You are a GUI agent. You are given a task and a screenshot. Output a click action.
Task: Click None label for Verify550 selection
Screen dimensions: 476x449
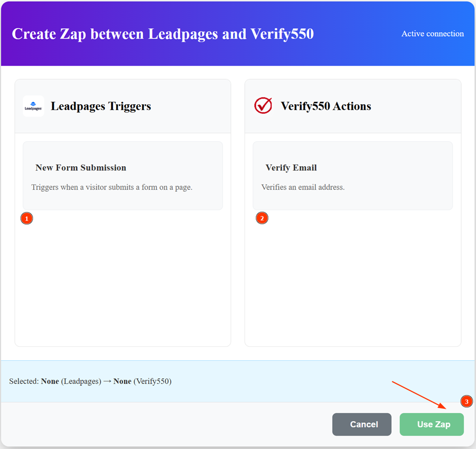122,381
